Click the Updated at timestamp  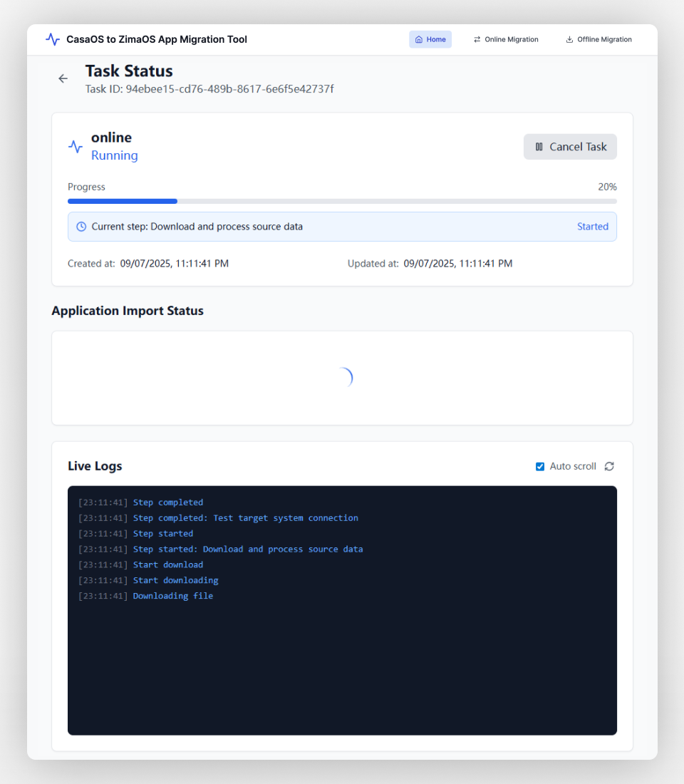click(458, 264)
